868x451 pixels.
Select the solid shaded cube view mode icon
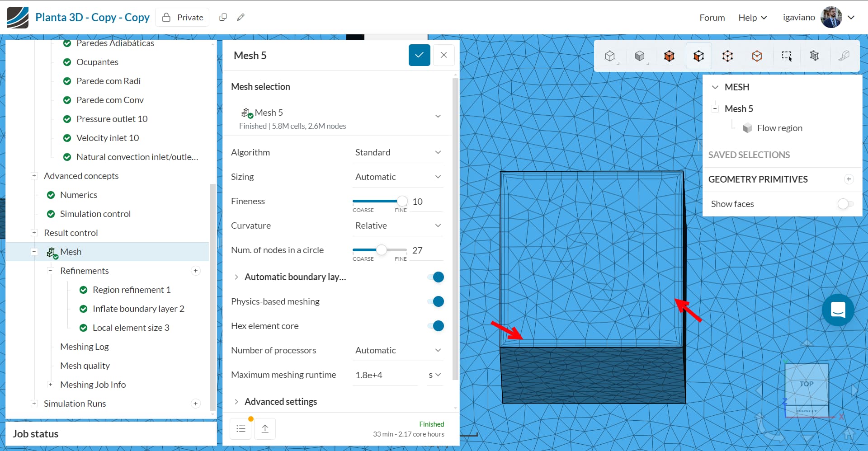[x=640, y=56]
